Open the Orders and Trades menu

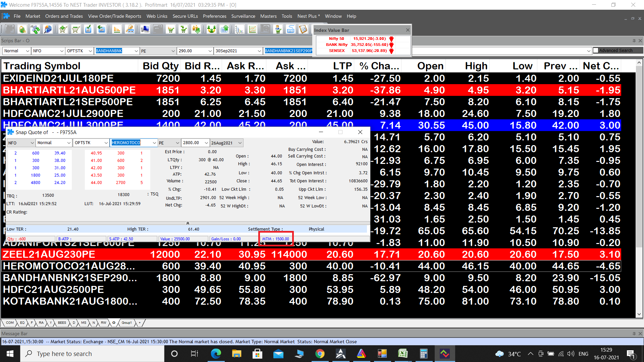coord(64,16)
